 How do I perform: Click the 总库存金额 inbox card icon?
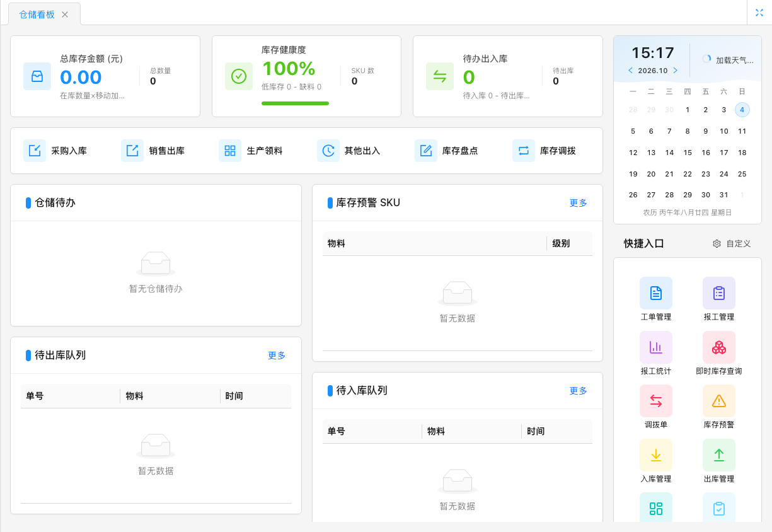tap(37, 76)
